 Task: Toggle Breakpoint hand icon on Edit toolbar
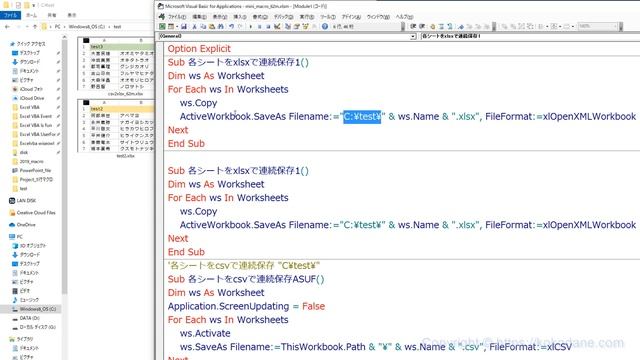(433, 26)
